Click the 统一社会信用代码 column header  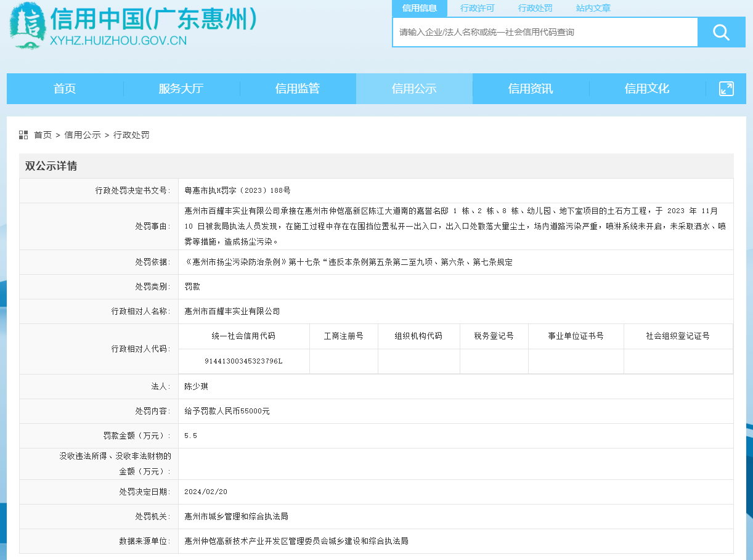243,336
